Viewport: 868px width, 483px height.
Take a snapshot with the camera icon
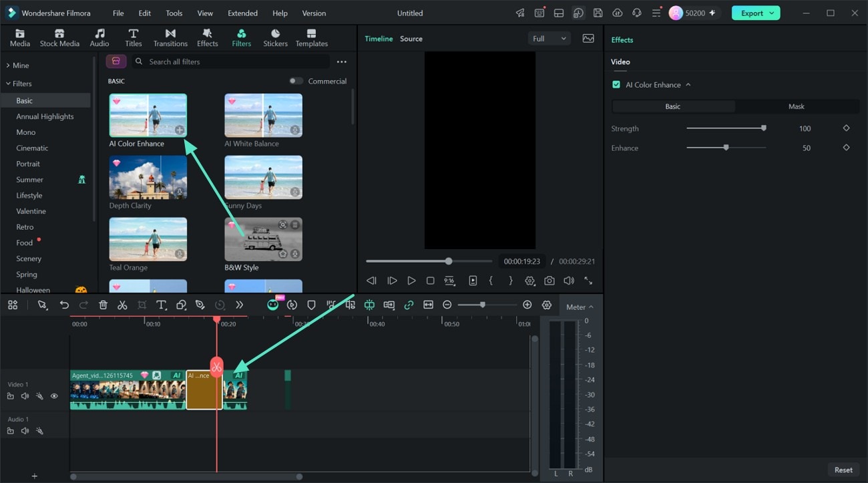pyautogui.click(x=549, y=281)
